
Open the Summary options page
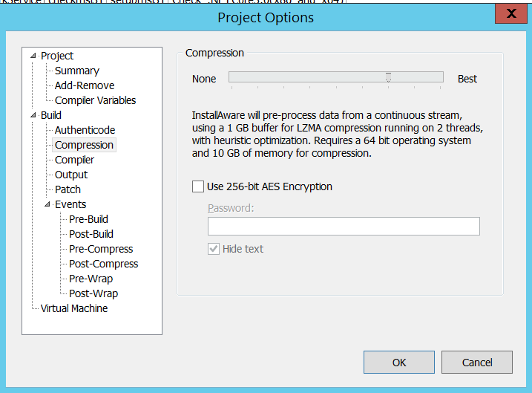(x=77, y=71)
